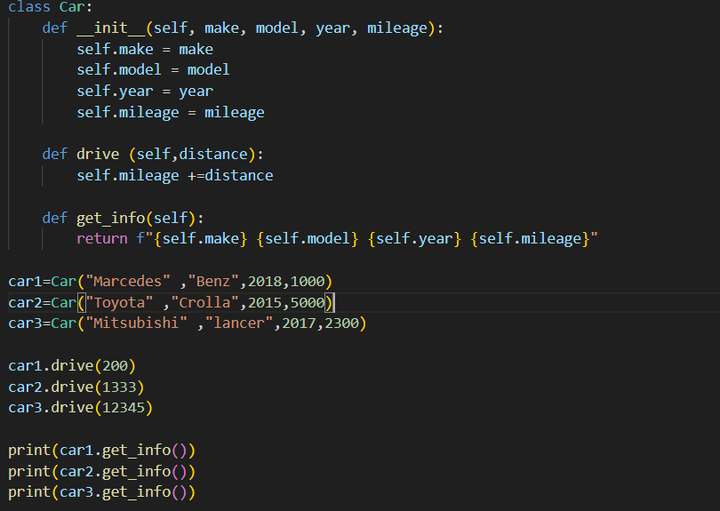Click the += distance statement
This screenshot has height=511, width=720.
[x=229, y=175]
